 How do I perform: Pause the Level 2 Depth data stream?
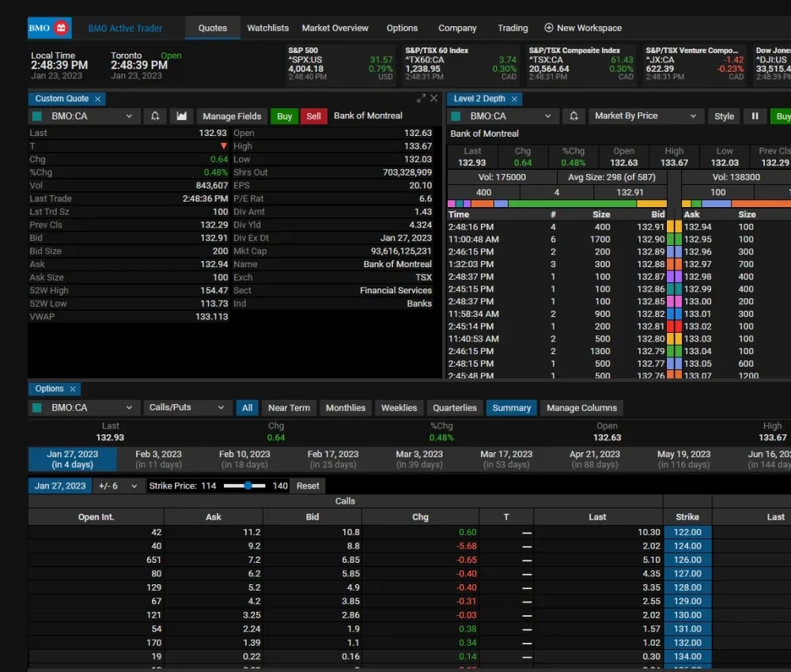(755, 116)
